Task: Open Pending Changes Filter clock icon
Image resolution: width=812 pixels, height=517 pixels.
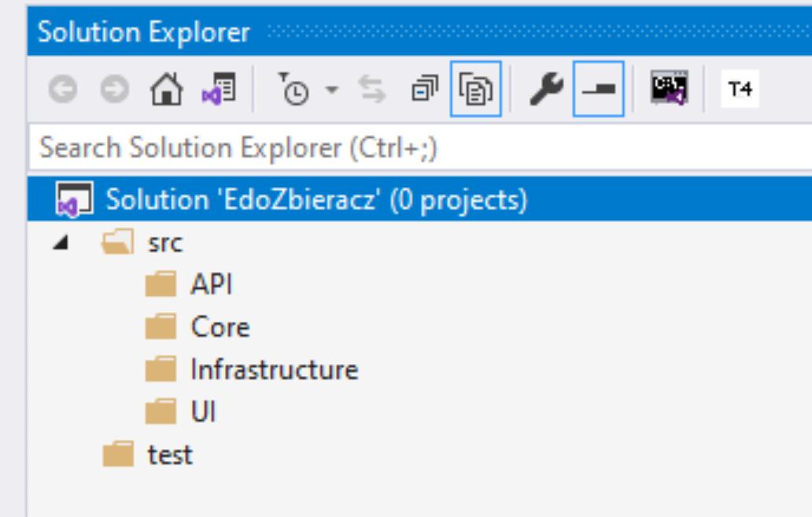Action: click(293, 89)
